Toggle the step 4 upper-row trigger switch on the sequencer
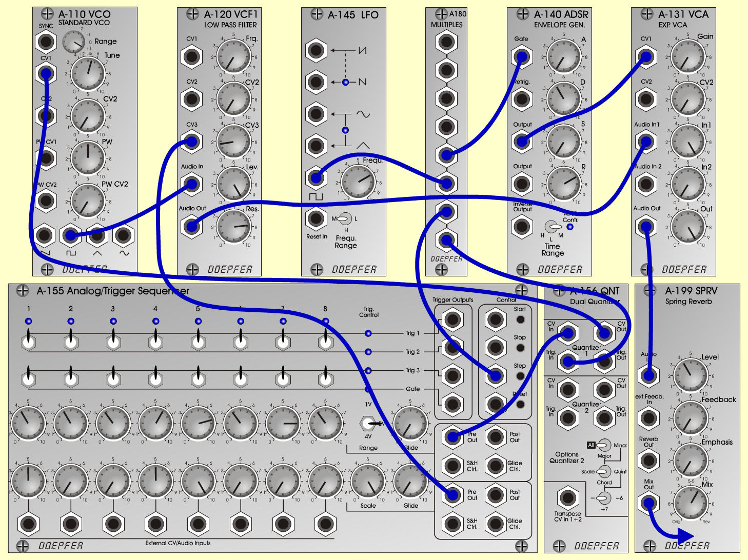This screenshot has width=748, height=560. (x=155, y=340)
